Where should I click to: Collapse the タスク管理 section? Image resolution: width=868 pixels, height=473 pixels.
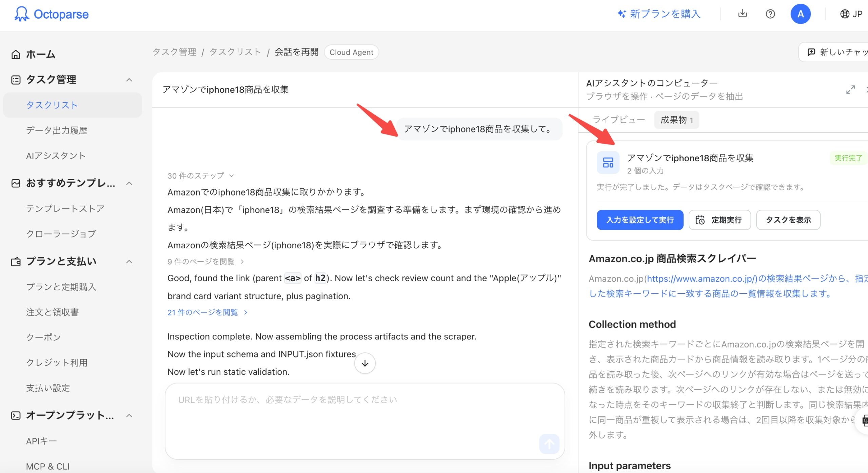click(x=129, y=80)
